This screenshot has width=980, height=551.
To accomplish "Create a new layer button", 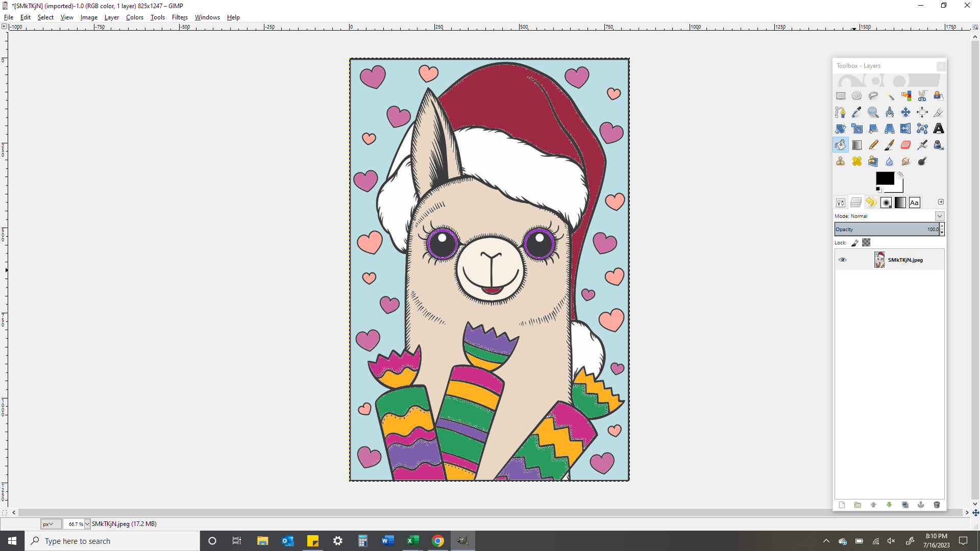I will click(842, 505).
